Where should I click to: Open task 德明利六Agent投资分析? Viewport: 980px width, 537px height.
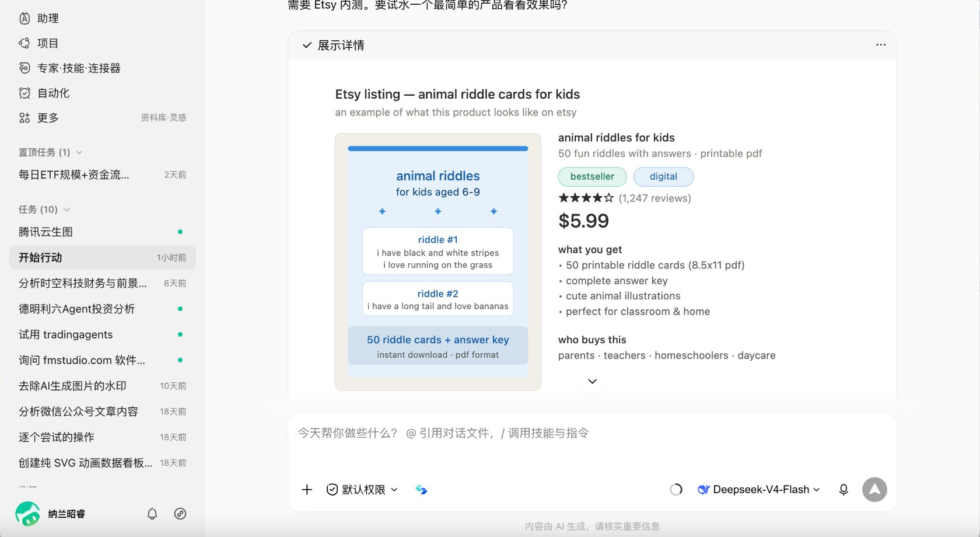click(102, 309)
